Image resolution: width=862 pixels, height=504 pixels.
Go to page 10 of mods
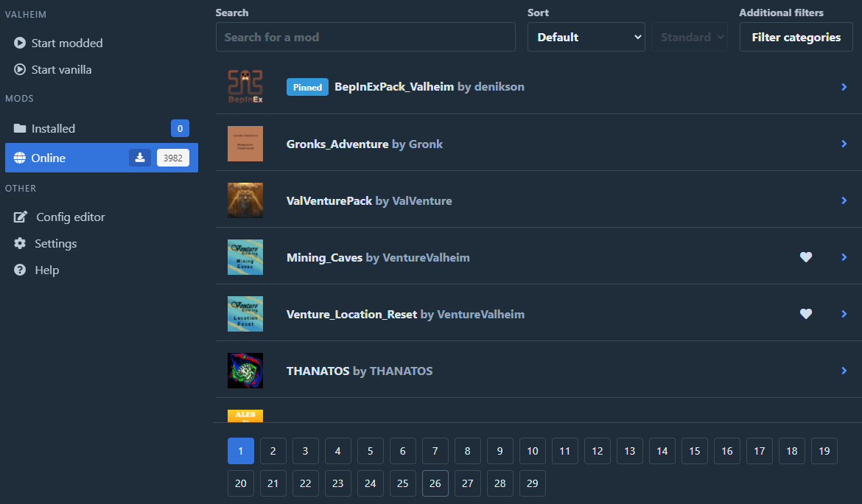(x=533, y=451)
